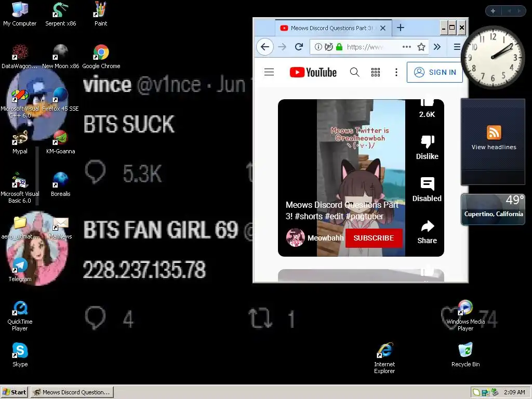Viewport: 532px width, 399px height.
Task: Click the 2:09 AM system clock
Action: click(514, 392)
